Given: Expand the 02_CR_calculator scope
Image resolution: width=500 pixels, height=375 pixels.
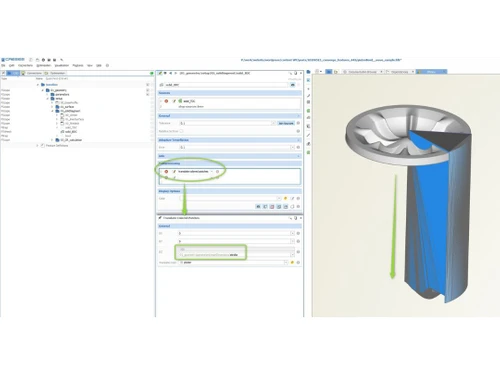Looking at the screenshot, I should (52, 140).
